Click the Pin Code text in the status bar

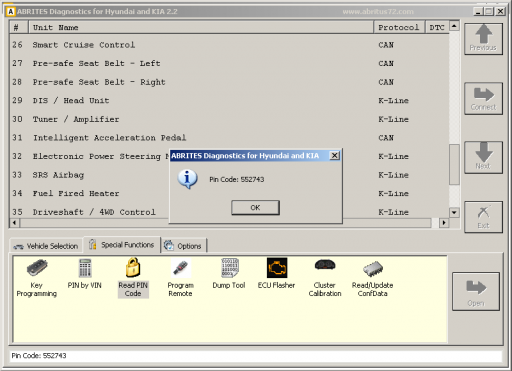(39, 356)
